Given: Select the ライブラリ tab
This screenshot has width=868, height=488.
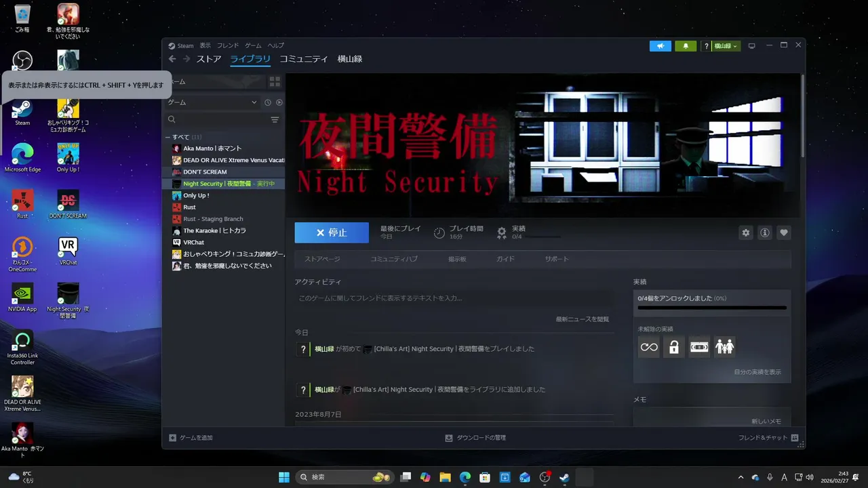Looking at the screenshot, I should [250, 59].
